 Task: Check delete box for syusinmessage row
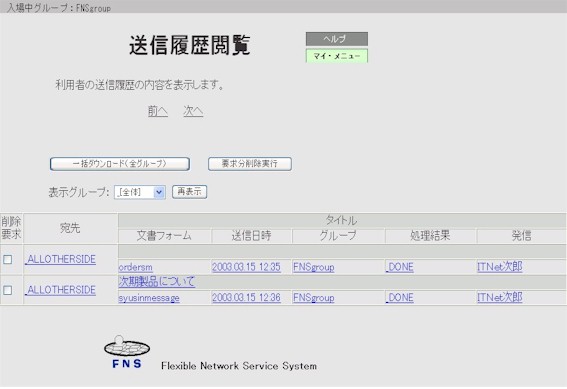pyautogui.click(x=8, y=290)
